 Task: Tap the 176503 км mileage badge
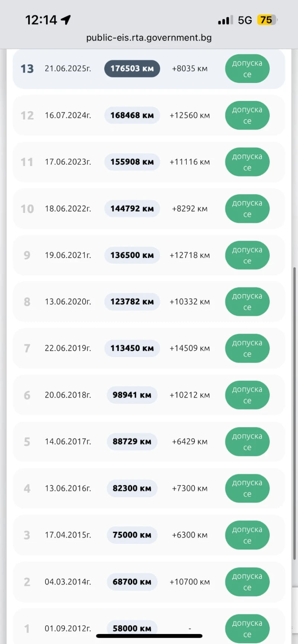coord(132,69)
